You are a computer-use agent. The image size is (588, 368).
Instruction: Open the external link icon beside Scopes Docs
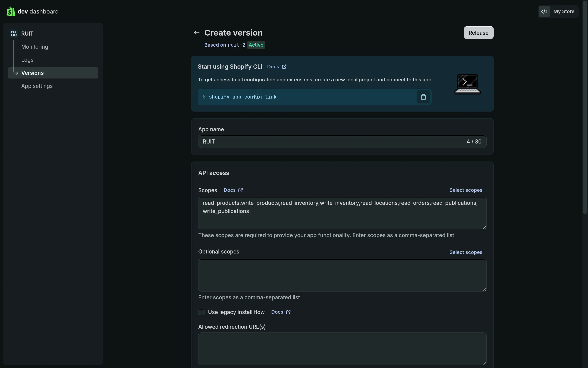240,190
